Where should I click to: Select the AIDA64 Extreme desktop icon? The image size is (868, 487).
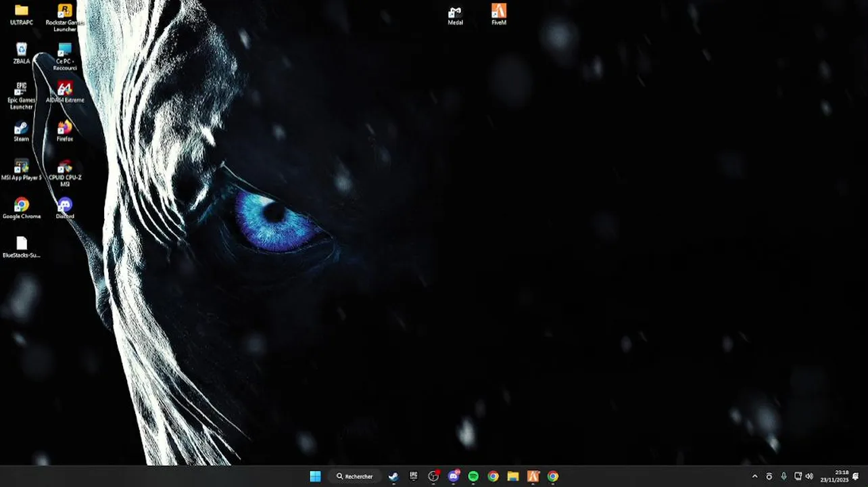coord(65,93)
